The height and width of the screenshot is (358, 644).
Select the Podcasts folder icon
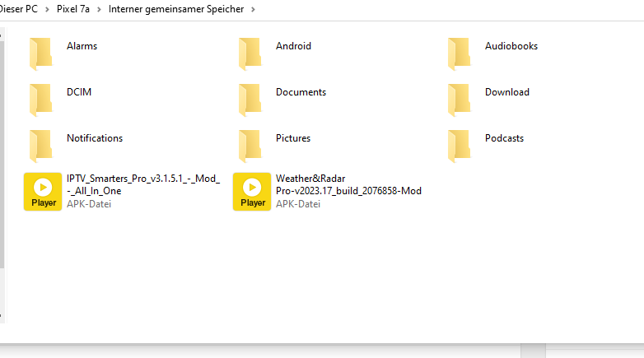coord(459,146)
